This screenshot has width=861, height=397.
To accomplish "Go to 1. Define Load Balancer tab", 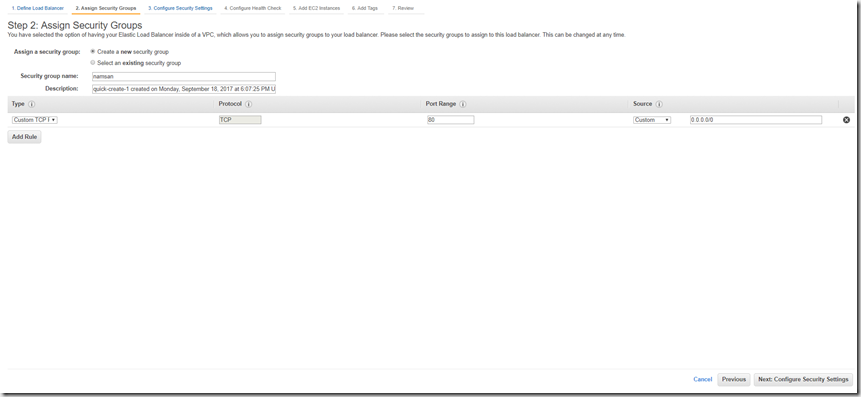I will pyautogui.click(x=38, y=8).
